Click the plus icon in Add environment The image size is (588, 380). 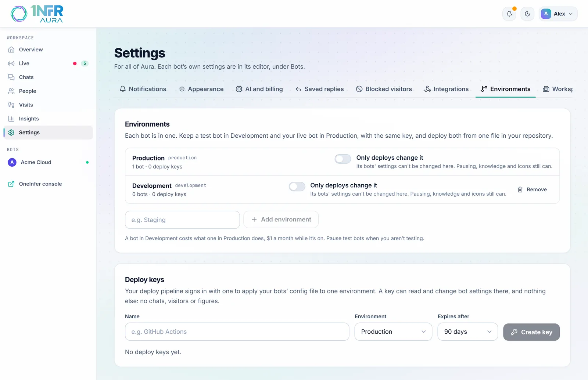pos(254,219)
